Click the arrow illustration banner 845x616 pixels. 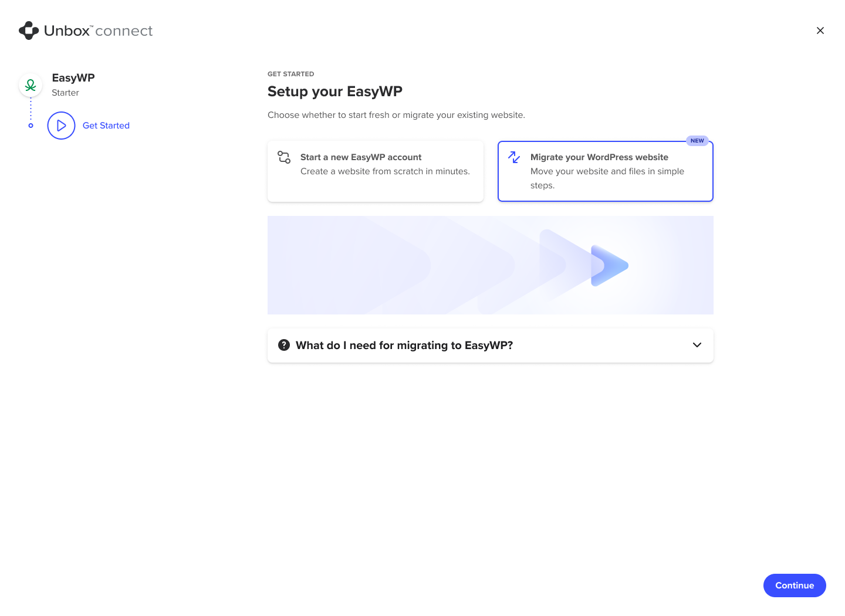tap(490, 265)
